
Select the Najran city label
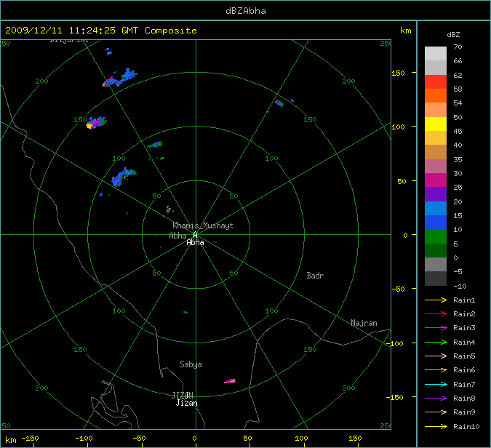pos(364,323)
